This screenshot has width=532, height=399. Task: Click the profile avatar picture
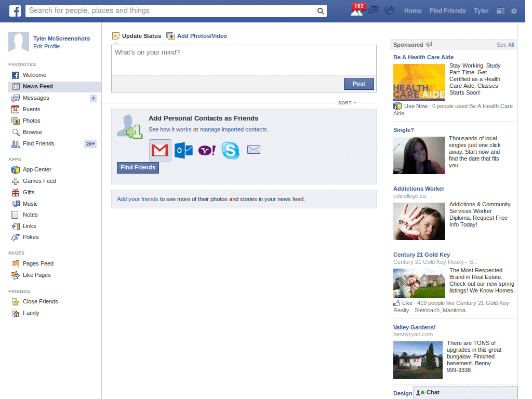tap(19, 42)
